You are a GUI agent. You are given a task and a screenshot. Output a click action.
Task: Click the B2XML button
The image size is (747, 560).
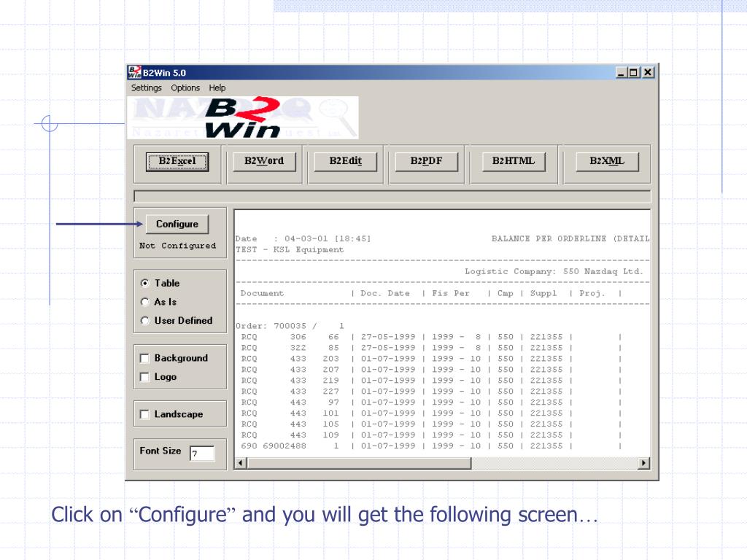pyautogui.click(x=607, y=161)
